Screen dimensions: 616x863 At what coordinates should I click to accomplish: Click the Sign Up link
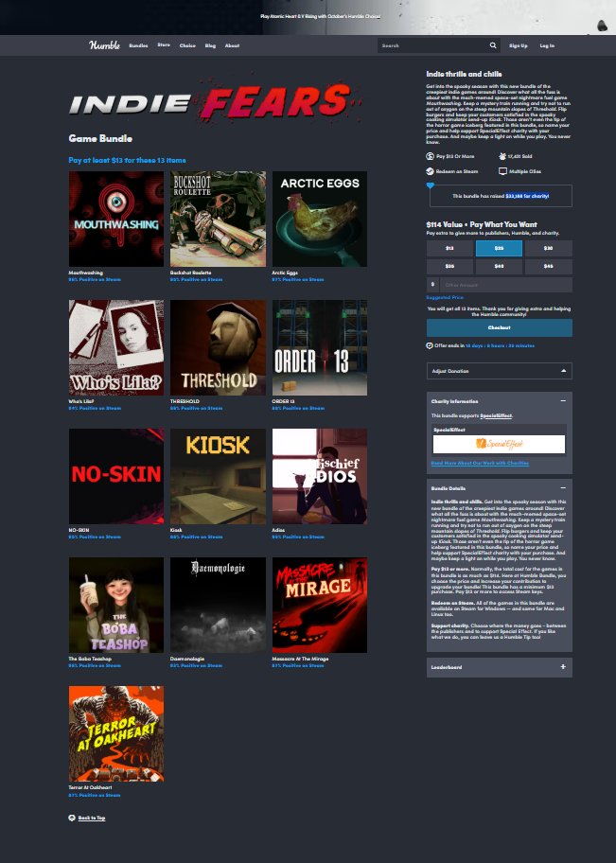[518, 45]
